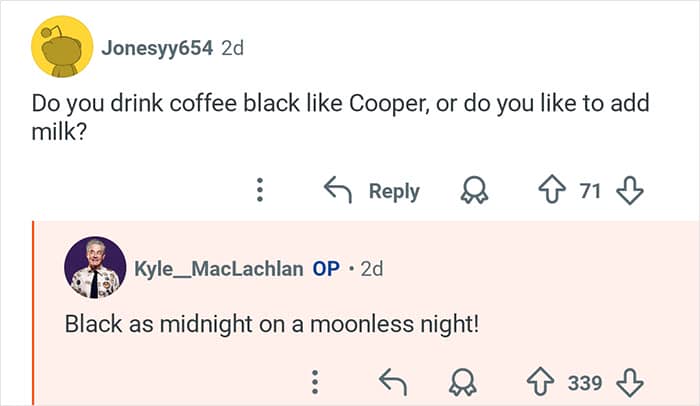Screen dimensions: 700x406
Task: Visit the Kyle__MacLachlan username profile link
Action: pyautogui.click(x=219, y=269)
